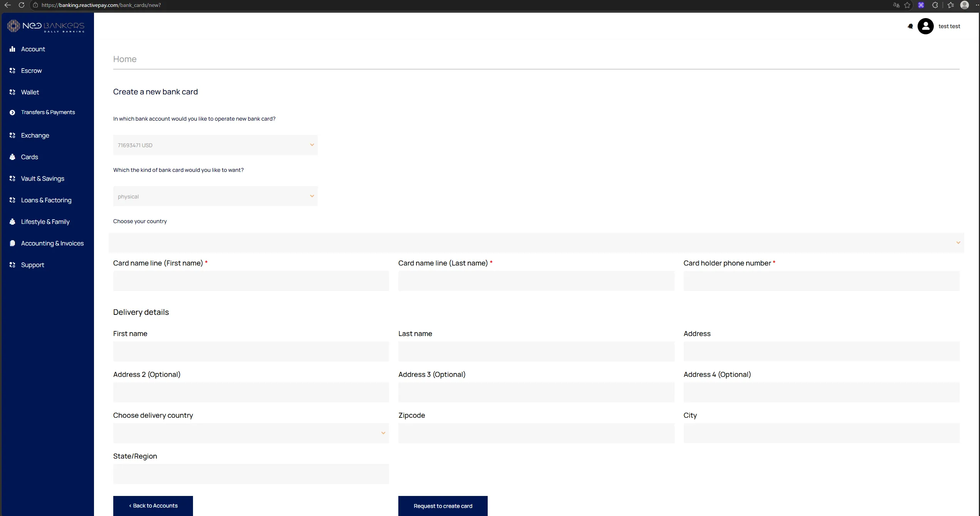Click the Support sidebar icon

click(12, 265)
